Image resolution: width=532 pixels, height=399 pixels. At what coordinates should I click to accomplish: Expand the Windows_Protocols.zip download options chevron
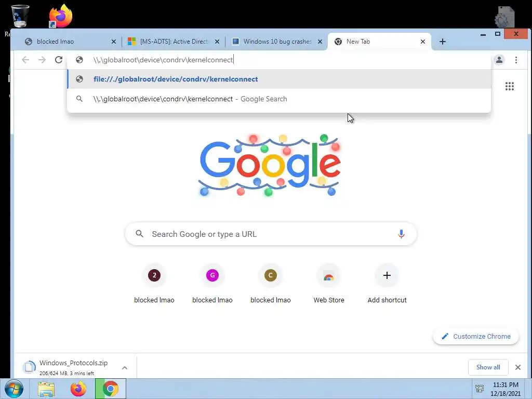[x=125, y=368]
